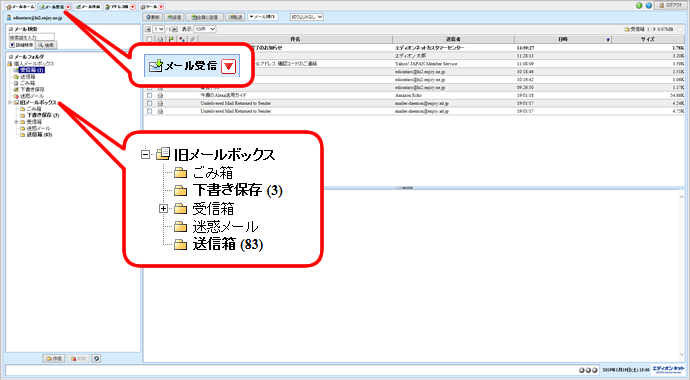The width and height of the screenshot is (690, 380).
Task: Click the サイズ size column header
Action: click(x=648, y=40)
